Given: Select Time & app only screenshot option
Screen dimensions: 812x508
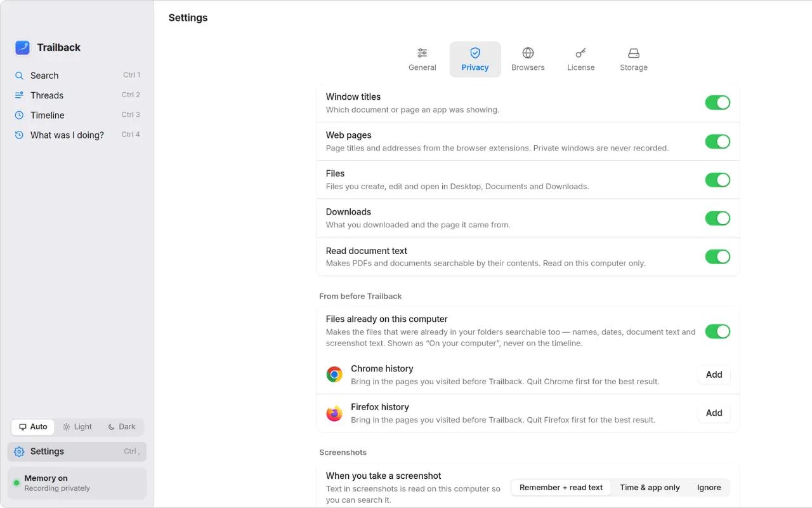Looking at the screenshot, I should click(x=650, y=488).
